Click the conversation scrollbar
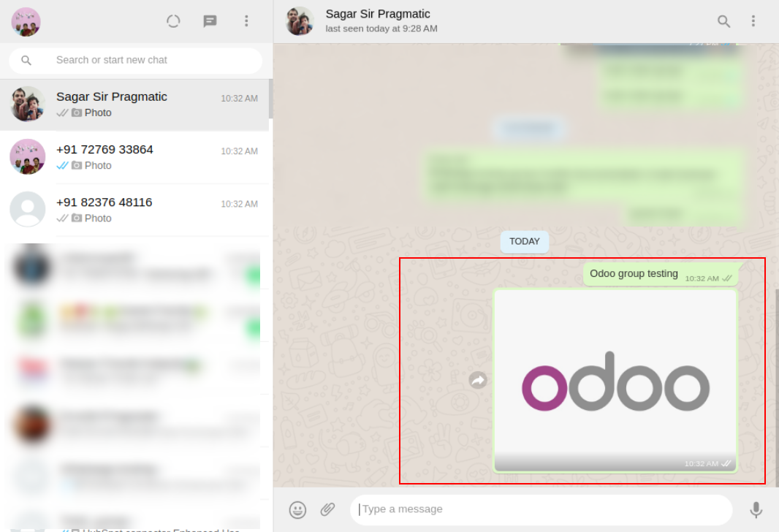This screenshot has width=779, height=532. (x=777, y=387)
